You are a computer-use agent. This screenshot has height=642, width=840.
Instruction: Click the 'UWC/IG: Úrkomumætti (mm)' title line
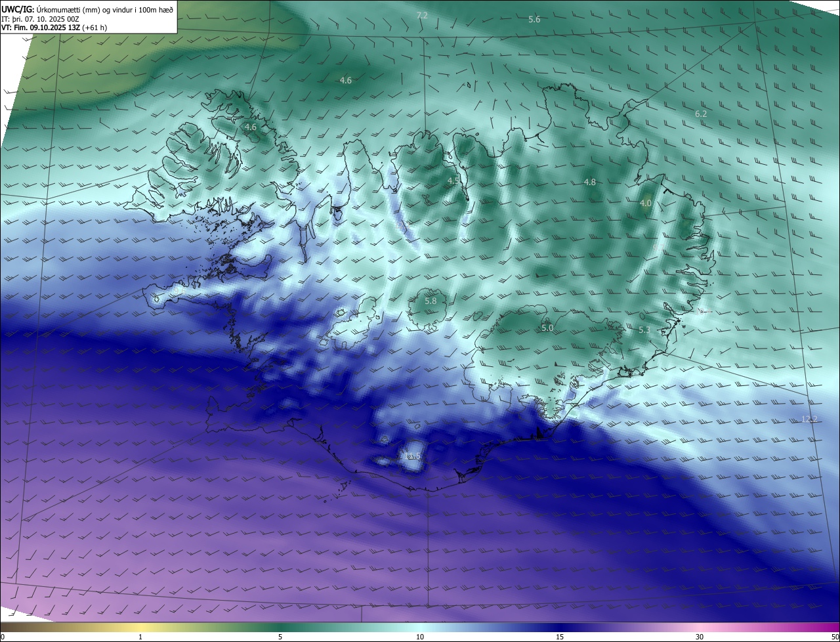[x=87, y=9]
